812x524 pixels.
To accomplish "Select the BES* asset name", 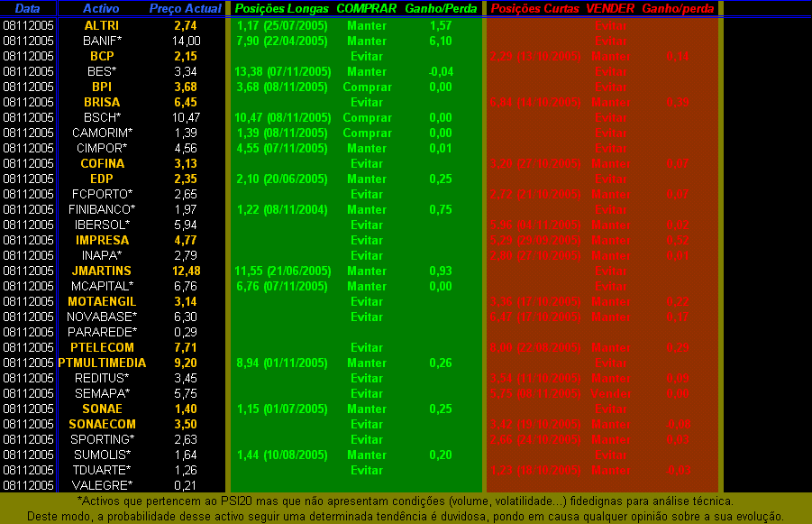I will tap(102, 71).
